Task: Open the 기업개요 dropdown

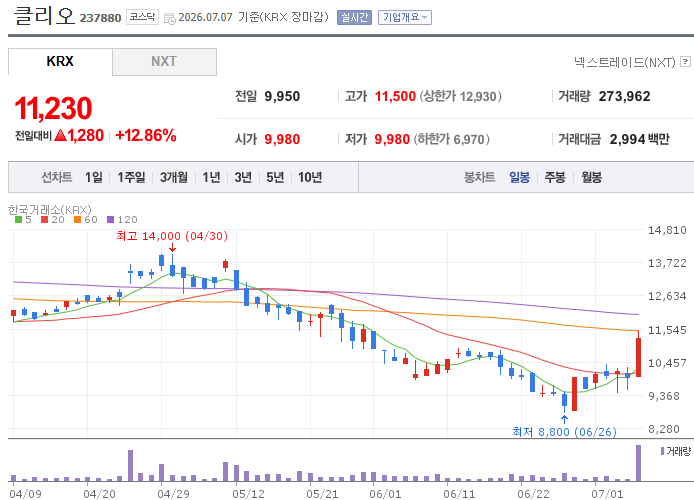Action: (x=405, y=17)
